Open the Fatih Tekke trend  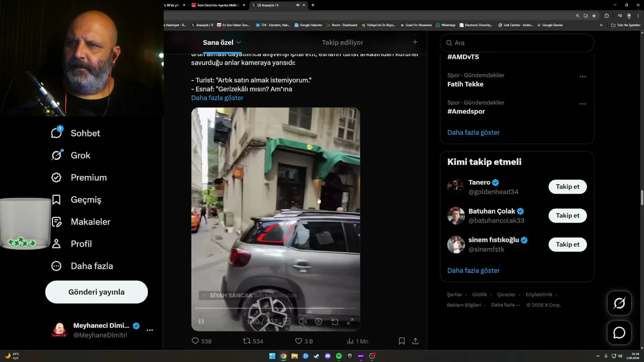[x=465, y=84]
